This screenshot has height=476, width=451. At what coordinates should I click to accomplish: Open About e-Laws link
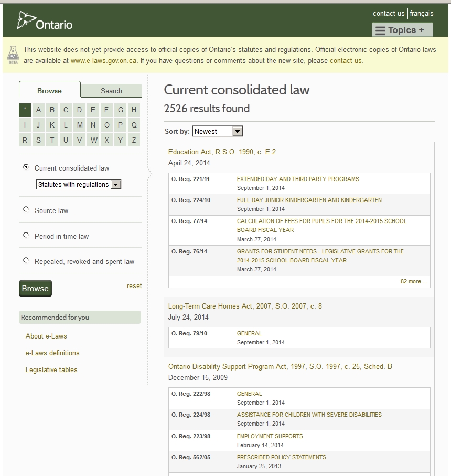[x=46, y=336]
